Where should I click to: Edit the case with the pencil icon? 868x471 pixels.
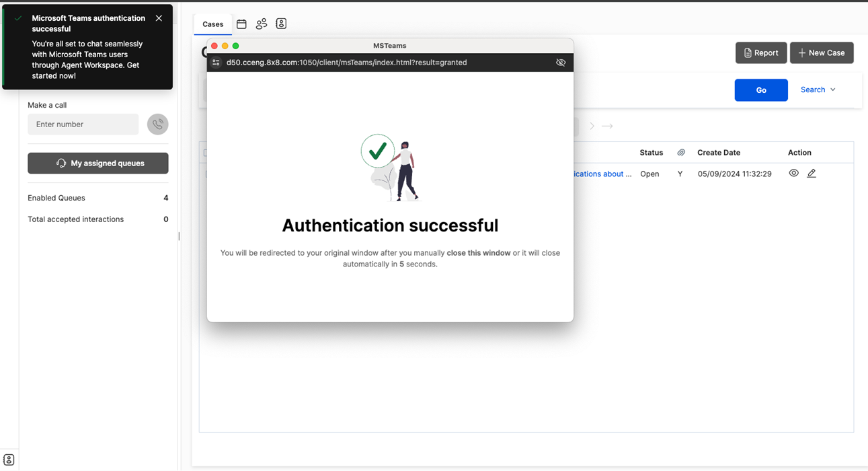pyautogui.click(x=812, y=173)
